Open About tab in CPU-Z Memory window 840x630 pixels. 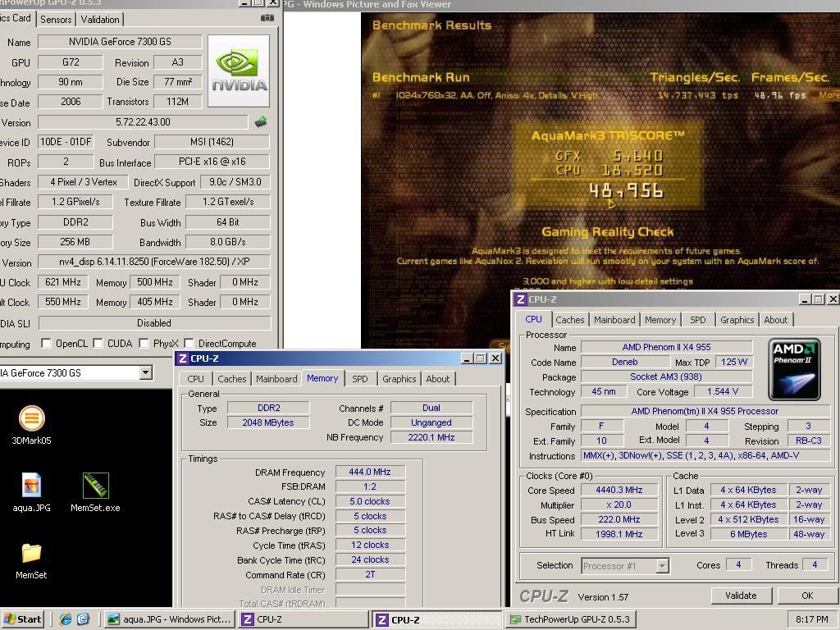tap(438, 379)
